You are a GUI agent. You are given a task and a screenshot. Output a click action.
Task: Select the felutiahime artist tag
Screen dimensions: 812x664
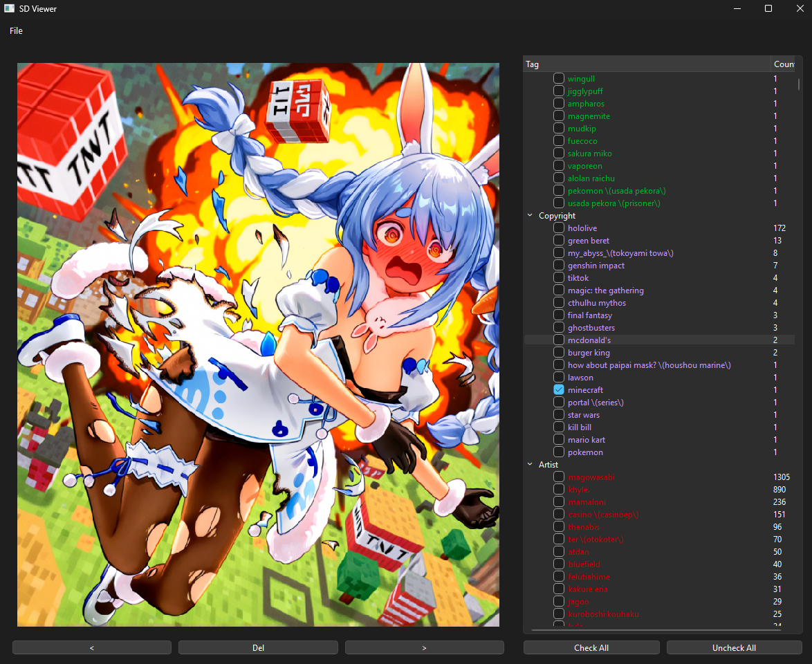click(589, 576)
